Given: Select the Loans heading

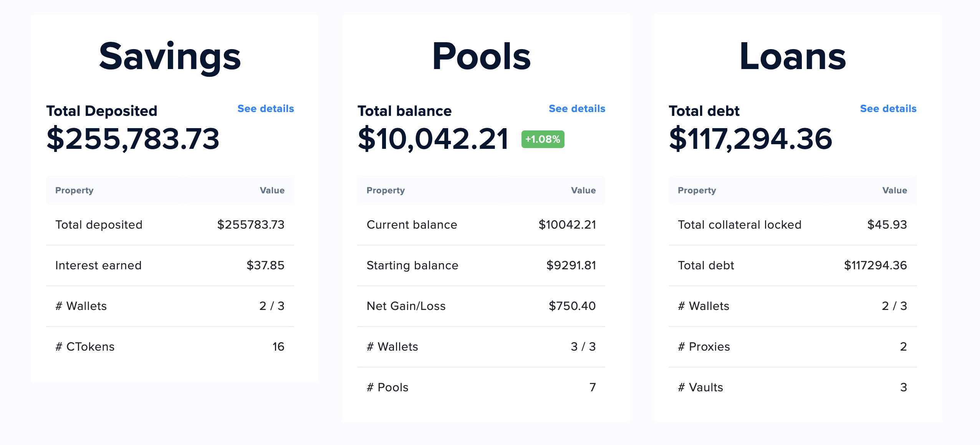Looking at the screenshot, I should [x=793, y=57].
